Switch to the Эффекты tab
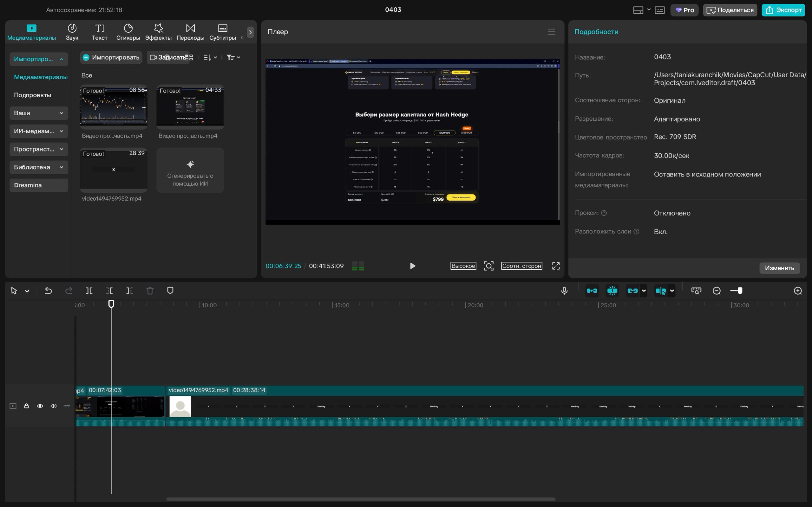This screenshot has height=507, width=812. click(x=158, y=32)
